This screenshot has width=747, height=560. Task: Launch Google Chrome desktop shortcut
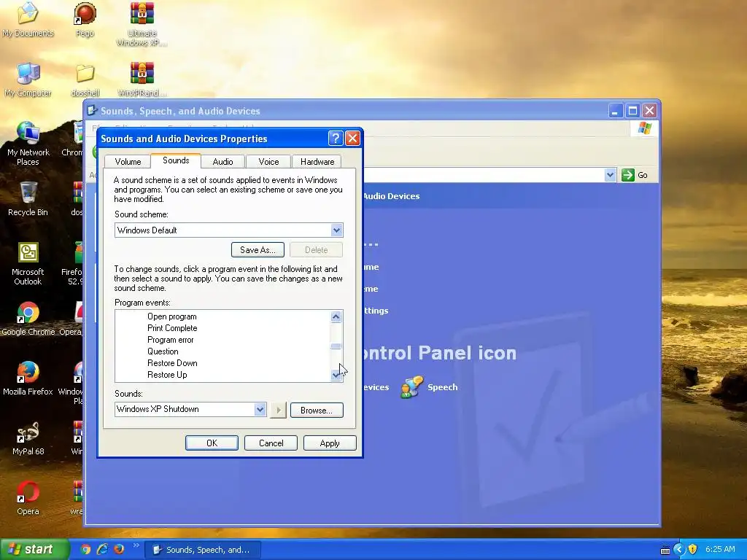pyautogui.click(x=28, y=319)
